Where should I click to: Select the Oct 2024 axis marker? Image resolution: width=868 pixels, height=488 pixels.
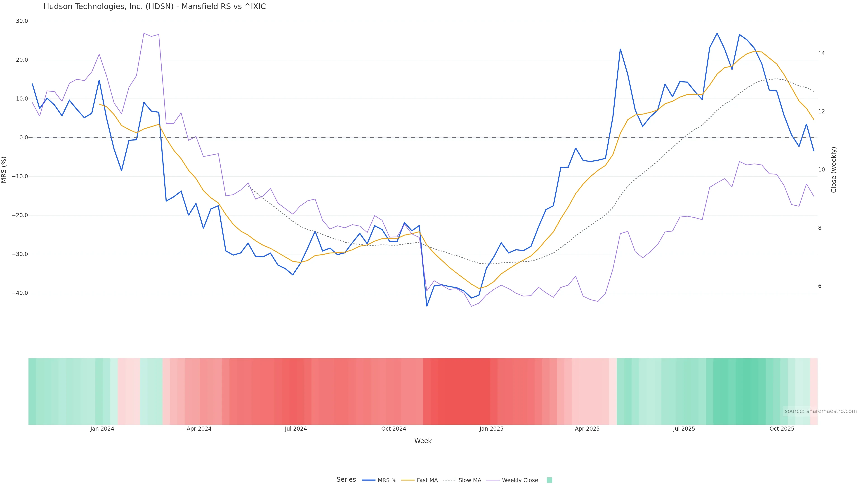pos(394,429)
